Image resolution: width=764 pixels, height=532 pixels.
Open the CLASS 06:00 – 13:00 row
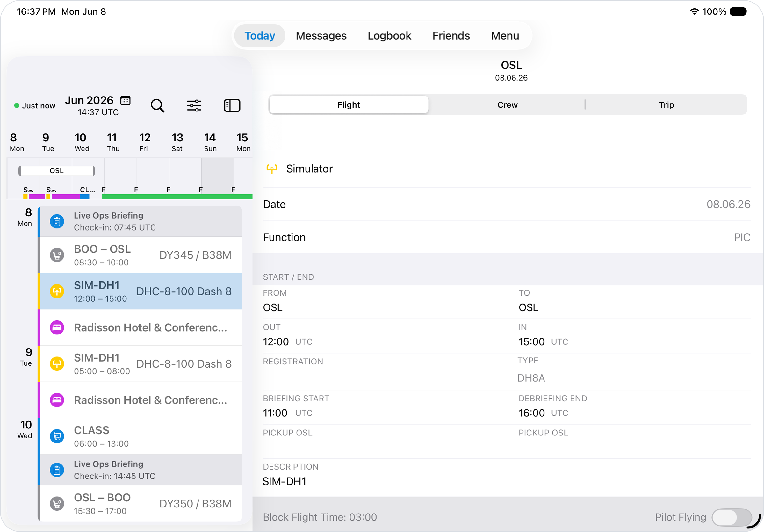coord(141,436)
